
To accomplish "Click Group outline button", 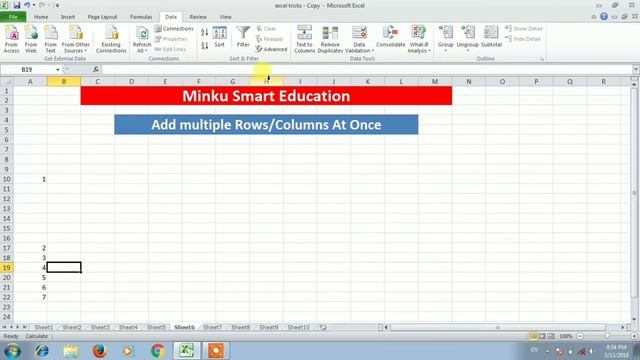I will click(445, 38).
